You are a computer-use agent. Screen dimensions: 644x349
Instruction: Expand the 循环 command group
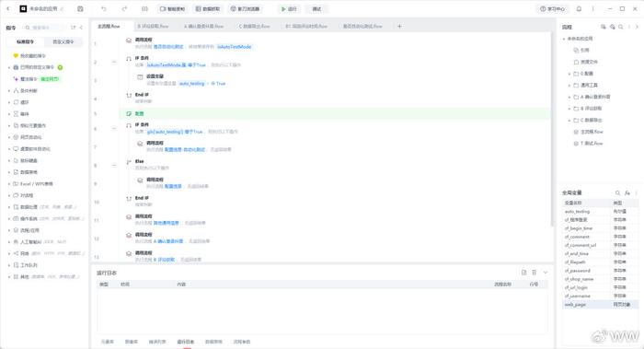click(x=9, y=102)
